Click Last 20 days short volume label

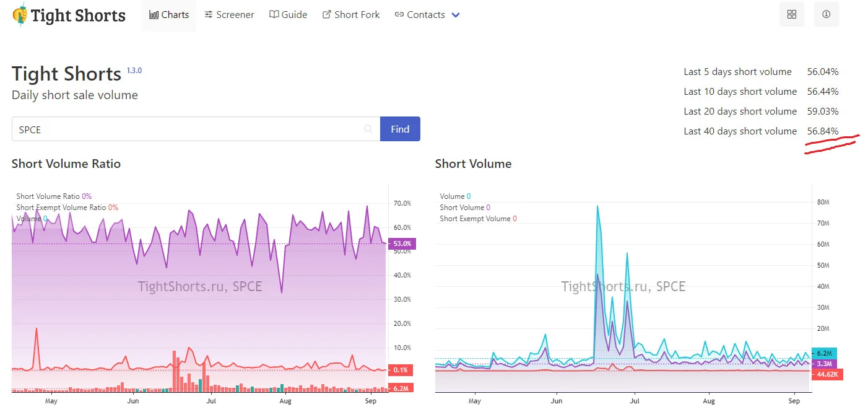coord(740,112)
